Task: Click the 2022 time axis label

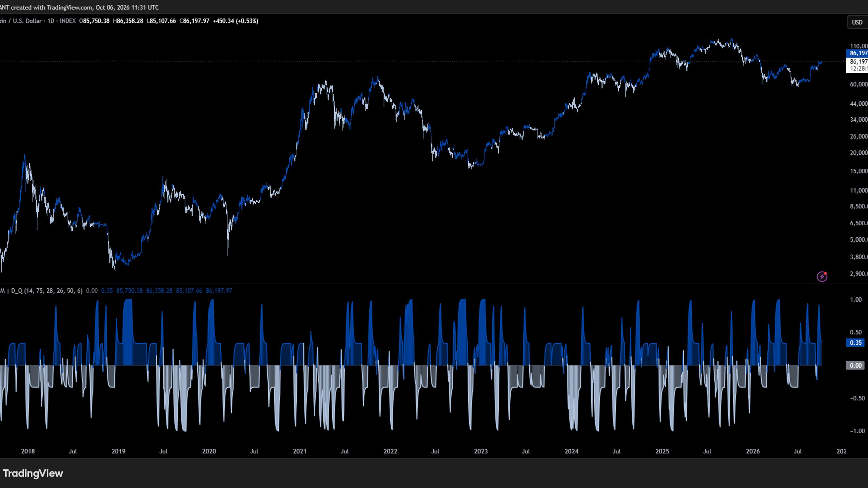Action: click(390, 451)
